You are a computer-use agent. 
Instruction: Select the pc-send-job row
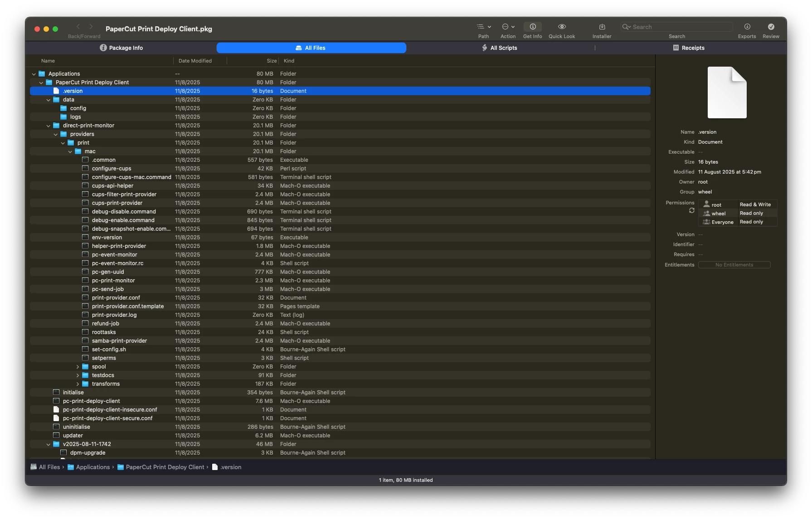point(340,289)
